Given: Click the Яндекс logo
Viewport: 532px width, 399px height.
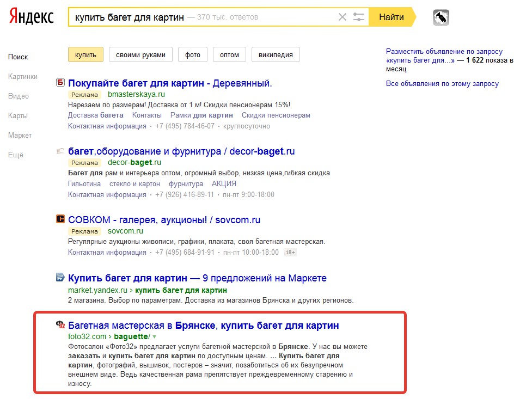Looking at the screenshot, I should point(31,16).
